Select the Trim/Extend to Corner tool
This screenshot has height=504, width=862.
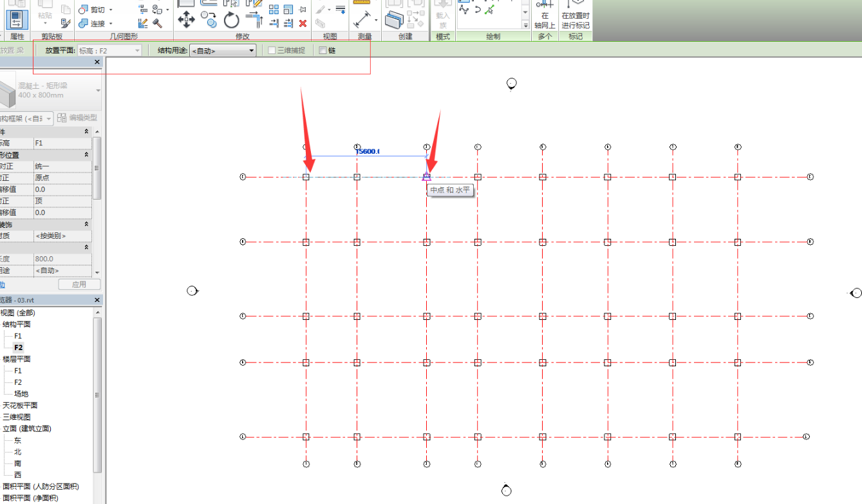tap(255, 20)
